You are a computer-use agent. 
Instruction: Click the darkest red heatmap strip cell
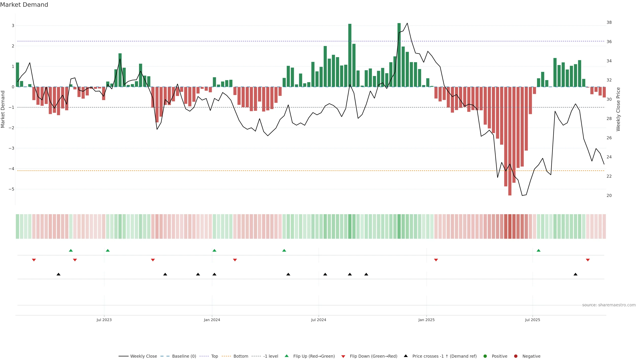tap(510, 226)
